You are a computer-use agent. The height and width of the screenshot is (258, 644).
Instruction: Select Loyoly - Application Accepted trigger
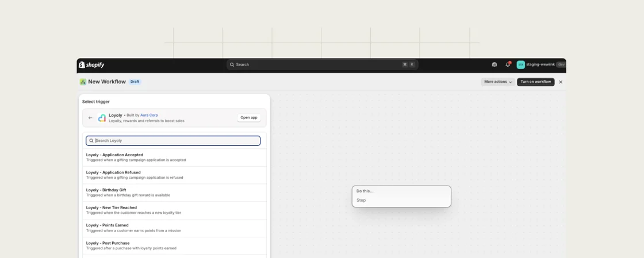(174, 157)
